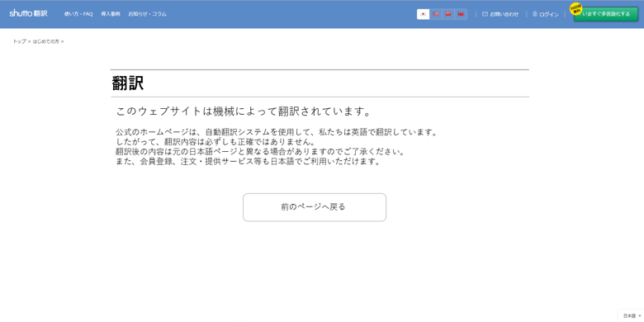Open the 日本語 language dropdown
Image resolution: width=644 pixels, height=322 pixels.
tap(632, 316)
